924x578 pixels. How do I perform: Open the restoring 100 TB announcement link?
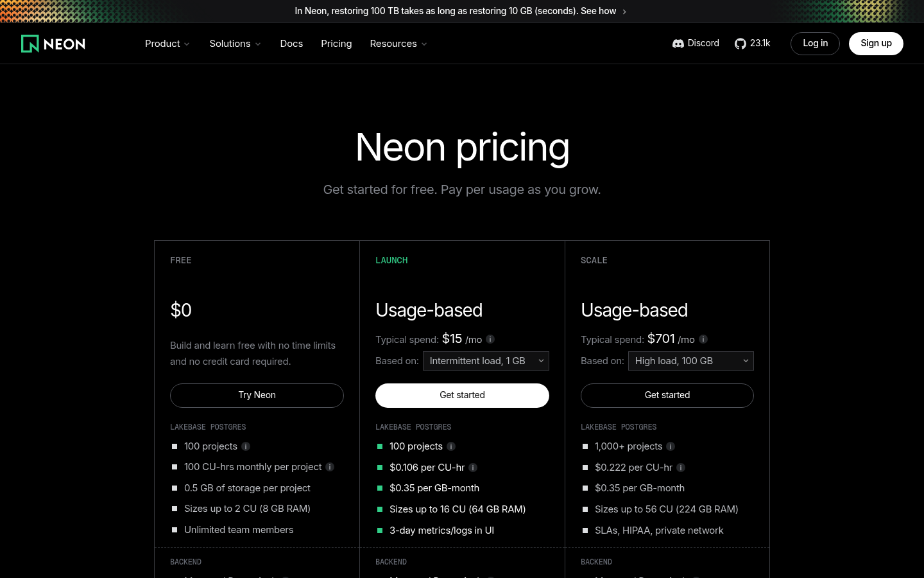pyautogui.click(x=461, y=11)
